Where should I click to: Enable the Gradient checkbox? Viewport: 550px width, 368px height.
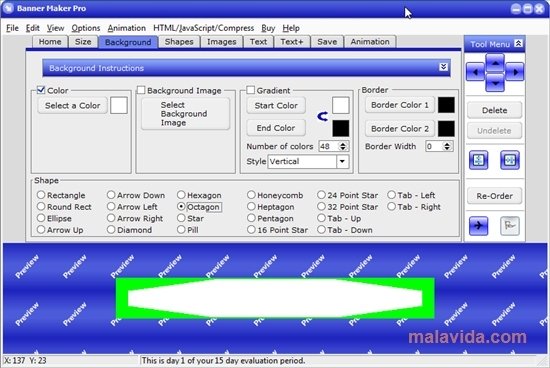pos(250,90)
